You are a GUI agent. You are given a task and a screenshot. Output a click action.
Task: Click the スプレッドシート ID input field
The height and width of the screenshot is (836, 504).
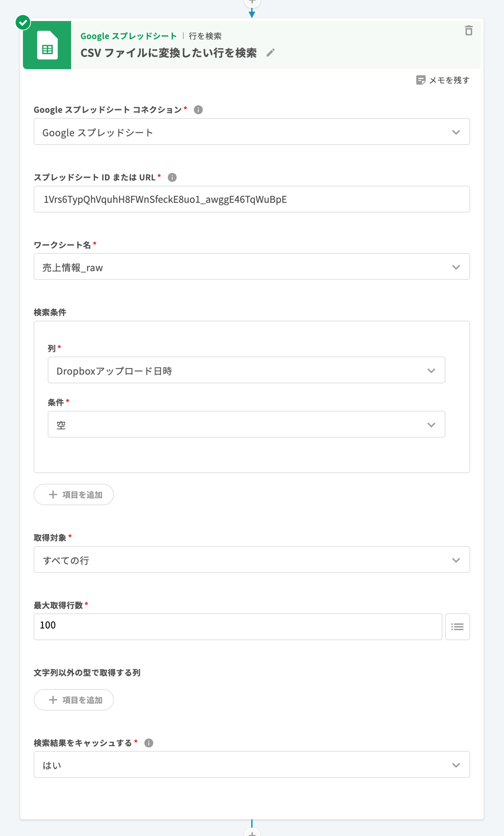pos(252,199)
